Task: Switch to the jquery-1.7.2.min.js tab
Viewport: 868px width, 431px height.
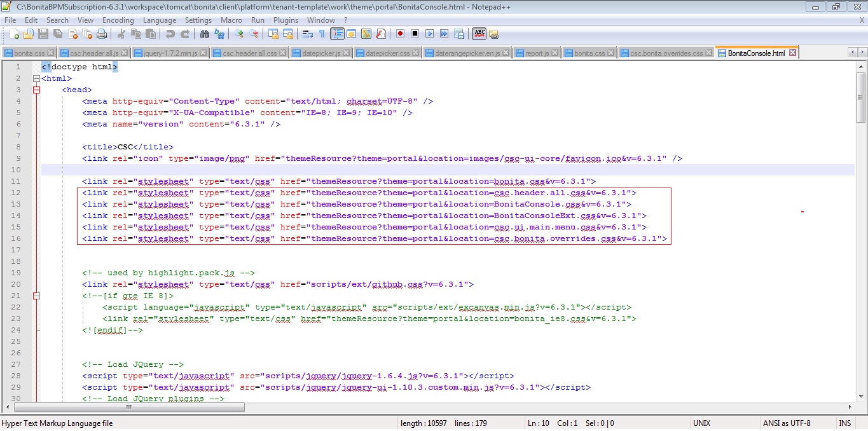Action: pos(170,53)
